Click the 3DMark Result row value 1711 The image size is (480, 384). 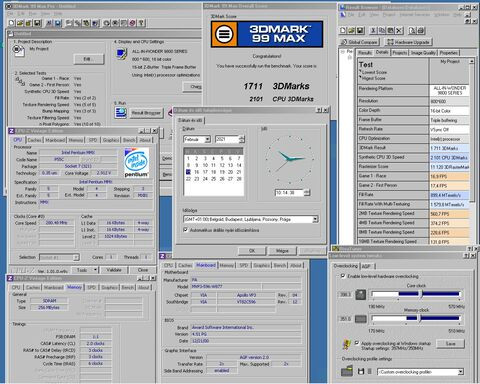pyautogui.click(x=449, y=148)
